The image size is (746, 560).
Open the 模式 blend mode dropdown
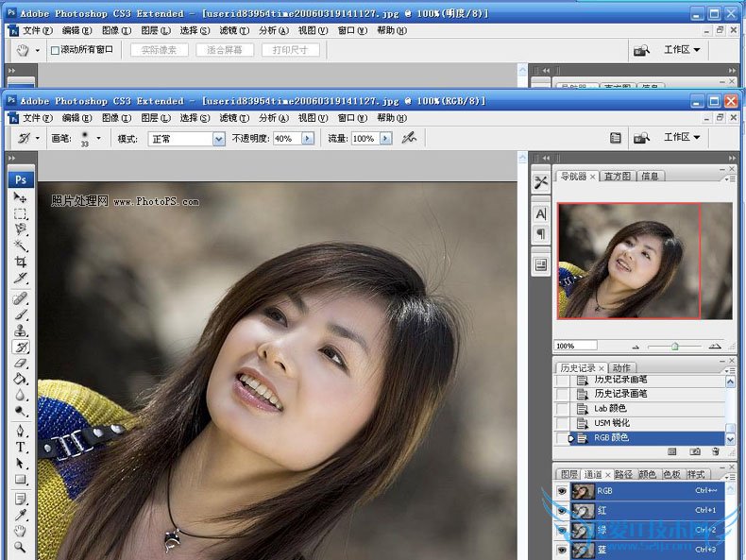(x=219, y=139)
